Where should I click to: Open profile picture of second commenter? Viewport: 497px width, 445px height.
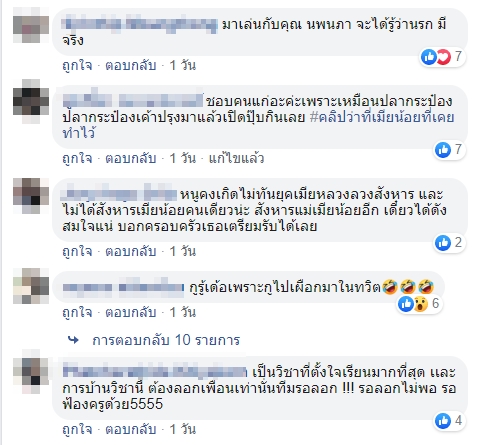[x=31, y=102]
